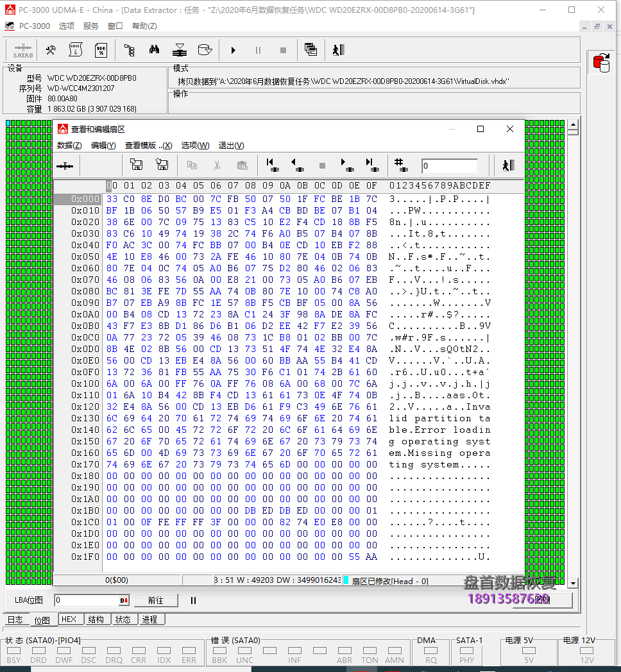Open the 窗口 menu

(115, 26)
